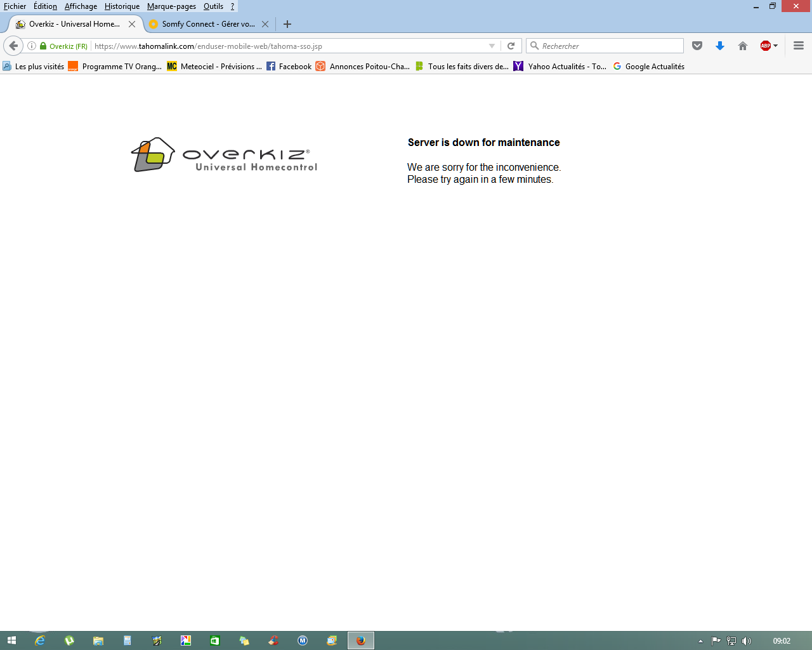The image size is (812, 650).
Task: Reload the current page
Action: (x=511, y=46)
